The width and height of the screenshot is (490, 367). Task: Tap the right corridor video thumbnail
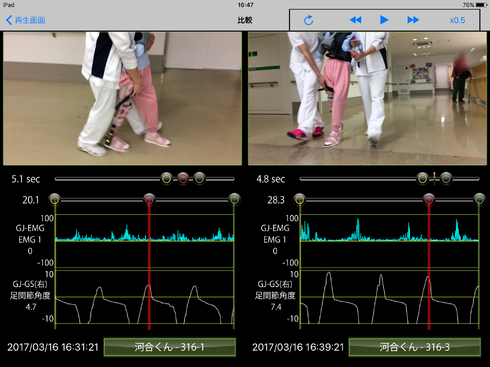367,98
